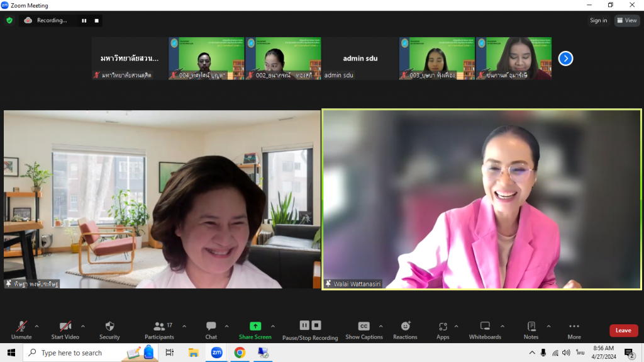The height and width of the screenshot is (362, 644).
Task: Pause the recording in top indicator
Action: (x=84, y=20)
